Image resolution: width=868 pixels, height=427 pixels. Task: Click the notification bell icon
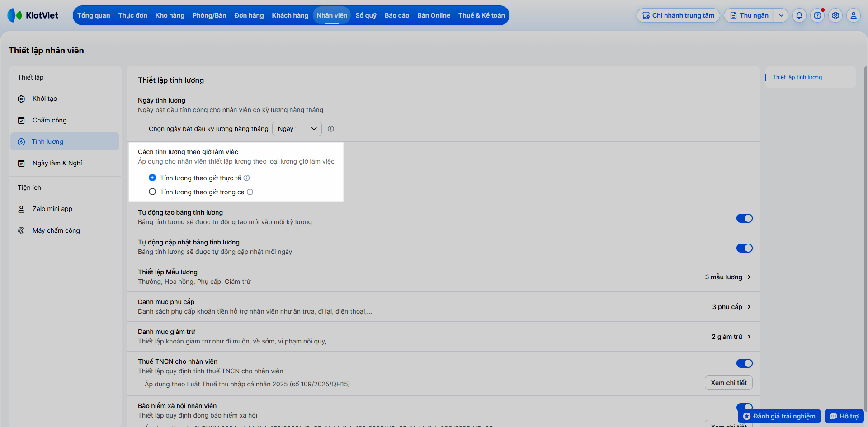(799, 15)
